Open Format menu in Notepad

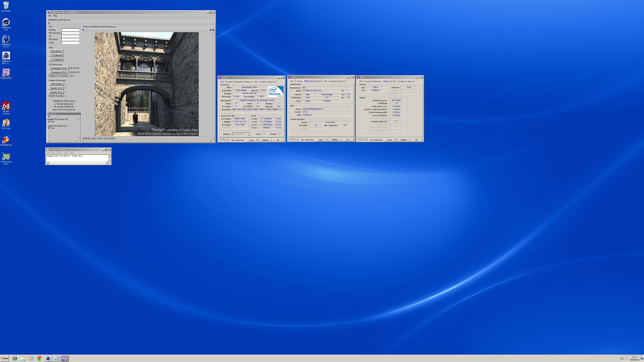pyautogui.click(x=59, y=153)
